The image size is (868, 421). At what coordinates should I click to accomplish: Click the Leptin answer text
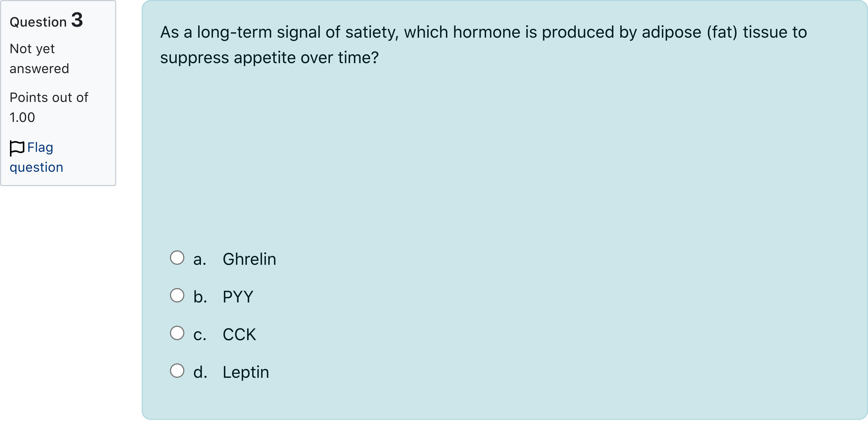click(x=246, y=373)
